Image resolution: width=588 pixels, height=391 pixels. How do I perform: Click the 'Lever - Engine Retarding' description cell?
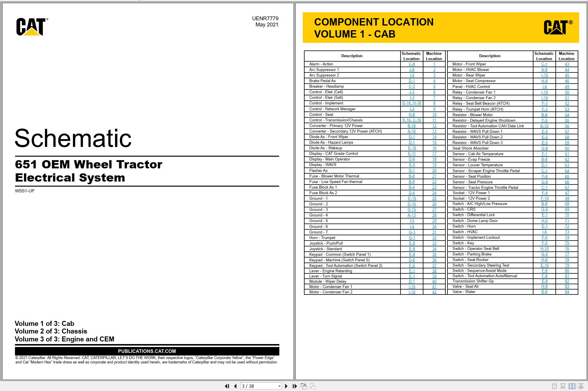tap(352, 271)
